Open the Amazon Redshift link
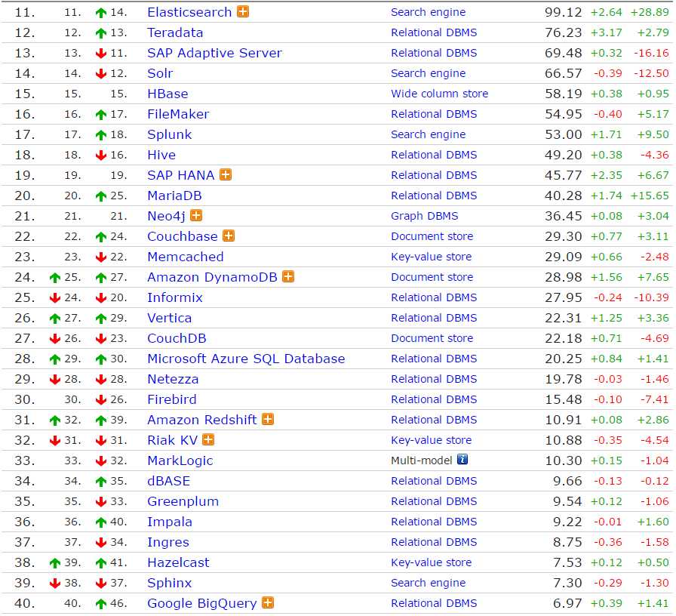The image size is (676, 616). (201, 420)
